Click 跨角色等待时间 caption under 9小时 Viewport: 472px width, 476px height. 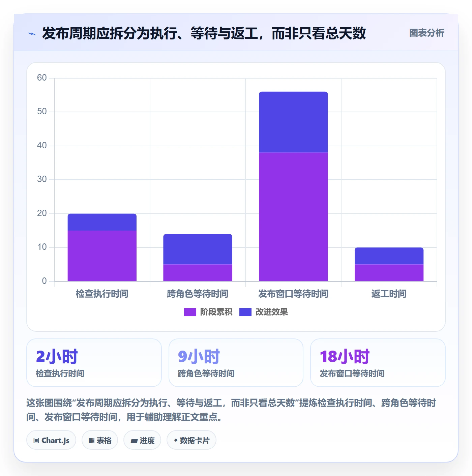pos(206,374)
